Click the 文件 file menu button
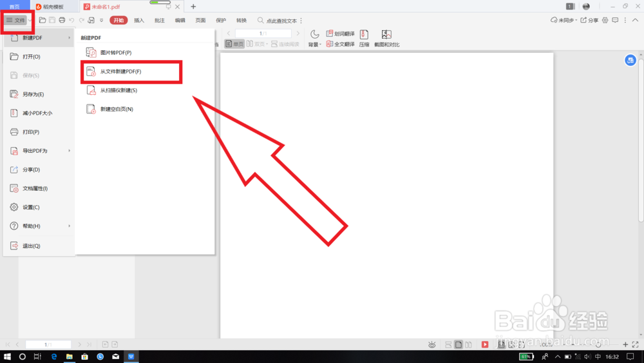 point(15,20)
